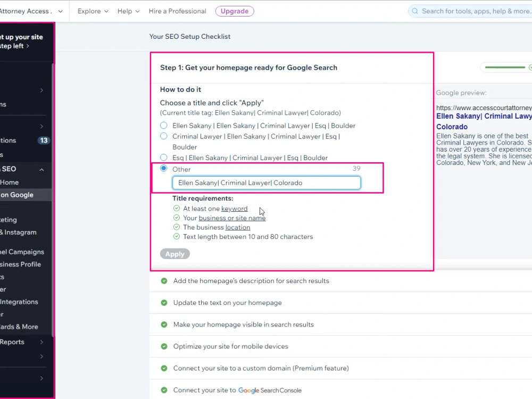532x399 pixels.
Task: Click green checkmark for 'Connect your site to a custom domain'
Action: [x=164, y=368]
